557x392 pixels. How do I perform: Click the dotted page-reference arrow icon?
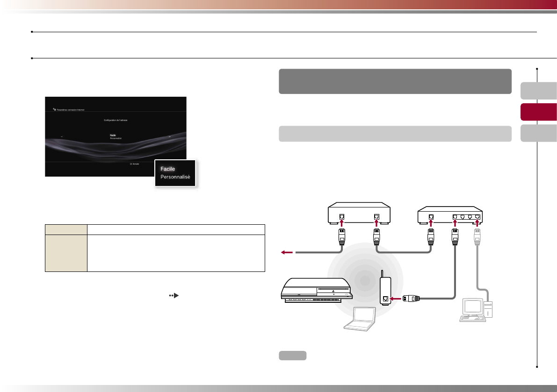(174, 295)
